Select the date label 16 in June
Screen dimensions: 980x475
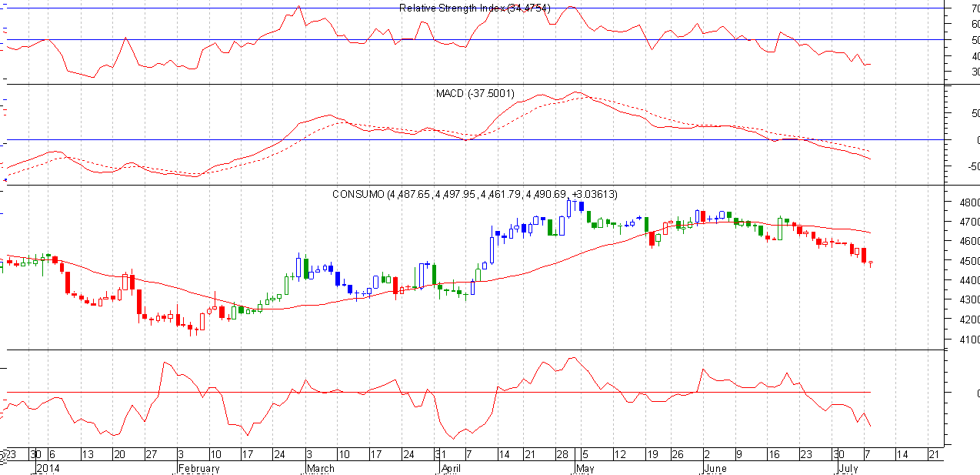775,454
